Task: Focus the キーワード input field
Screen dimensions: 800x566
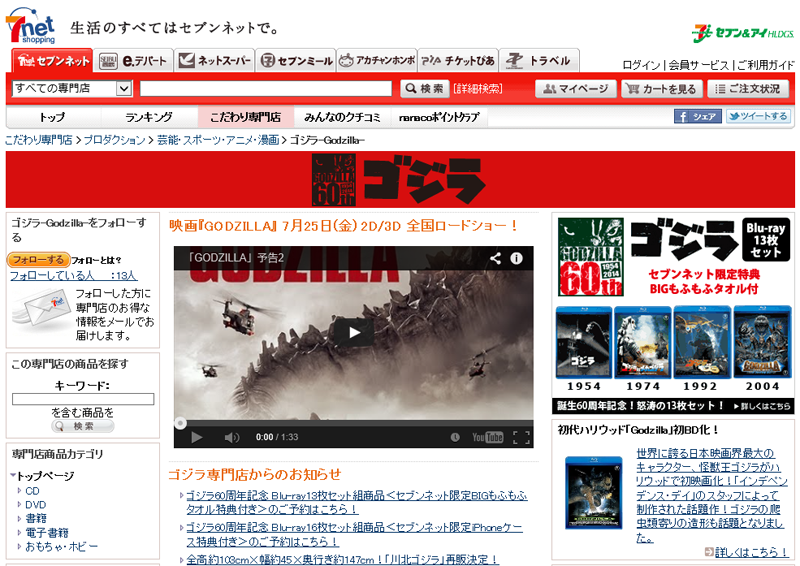Action: pos(83,399)
